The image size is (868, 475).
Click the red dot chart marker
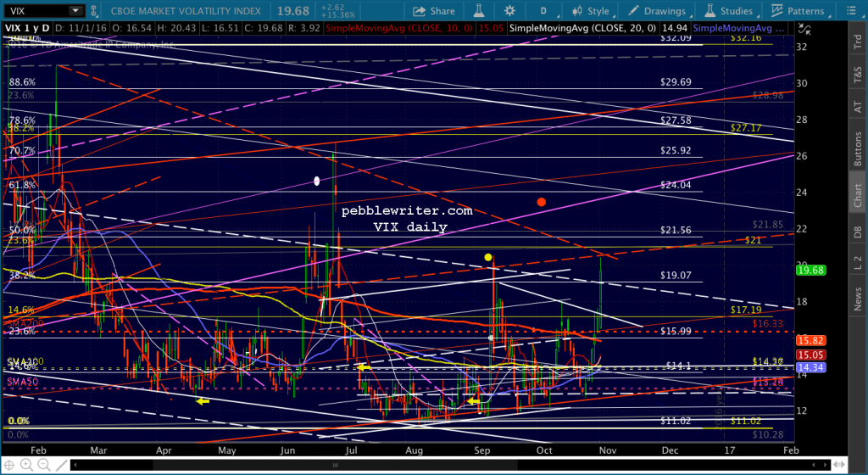click(542, 202)
